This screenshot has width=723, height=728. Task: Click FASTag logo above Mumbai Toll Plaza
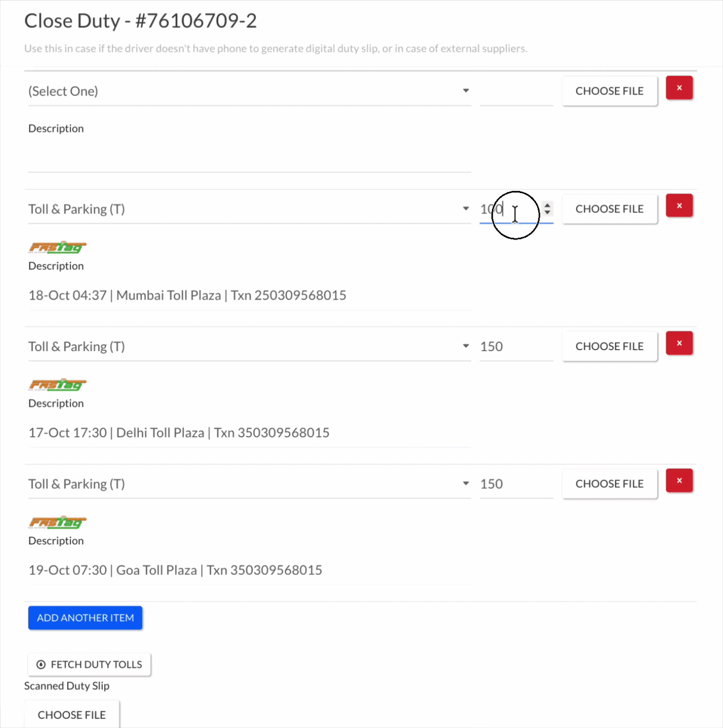coord(58,247)
